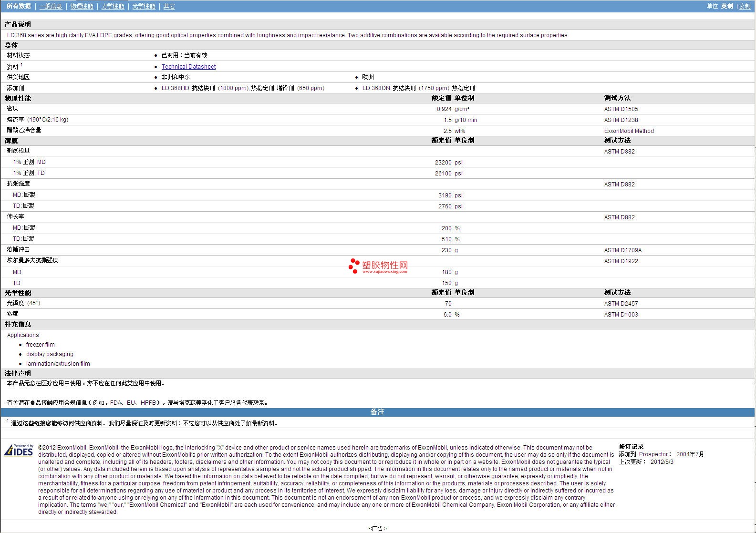Click ASTM D1709A test method
This screenshot has height=533, width=756.
[x=622, y=250]
